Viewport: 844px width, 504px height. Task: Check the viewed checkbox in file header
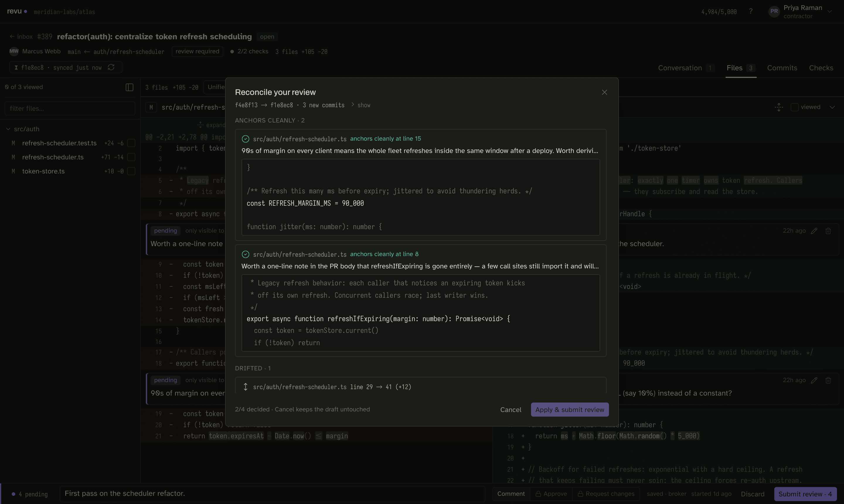[794, 107]
